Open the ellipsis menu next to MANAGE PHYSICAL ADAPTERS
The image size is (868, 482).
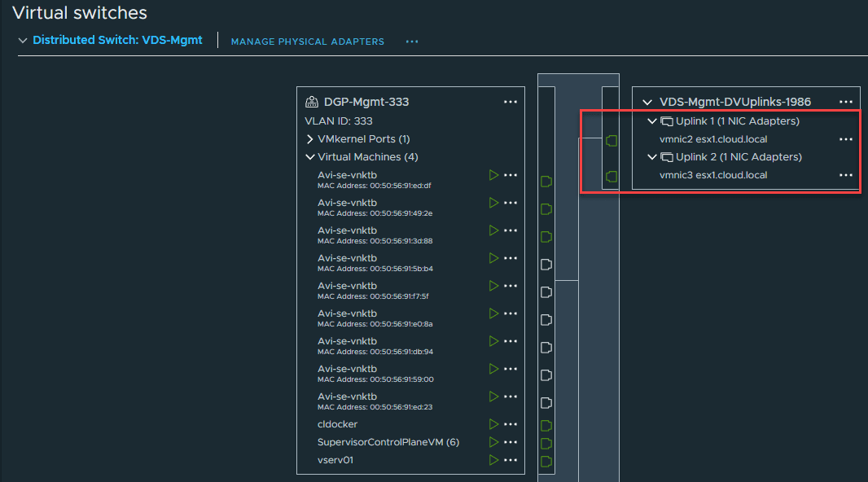411,40
